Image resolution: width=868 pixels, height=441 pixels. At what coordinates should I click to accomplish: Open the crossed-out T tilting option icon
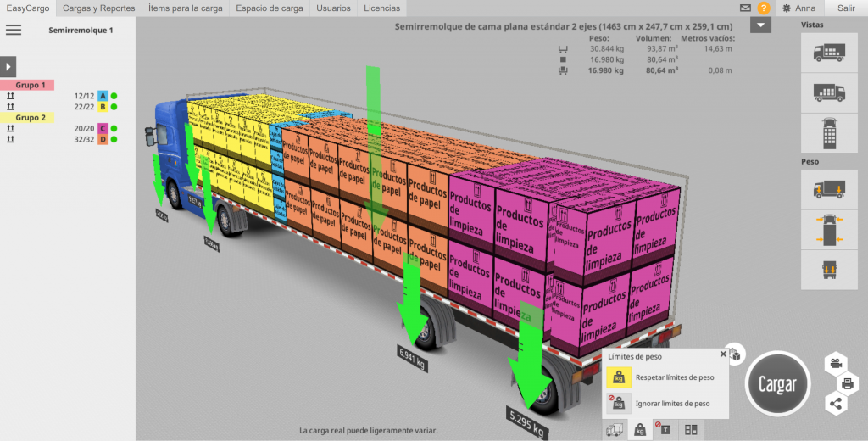665,429
